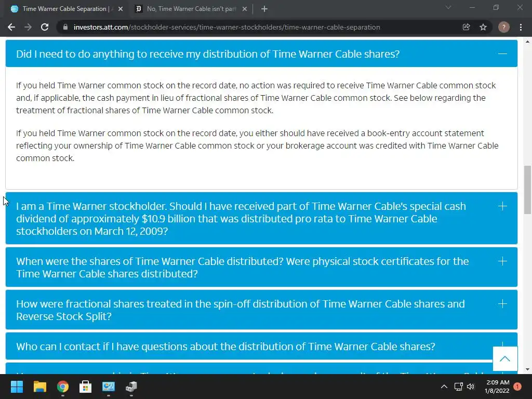532x399 pixels.
Task: Collapse section using the minus icon
Action: (x=502, y=54)
